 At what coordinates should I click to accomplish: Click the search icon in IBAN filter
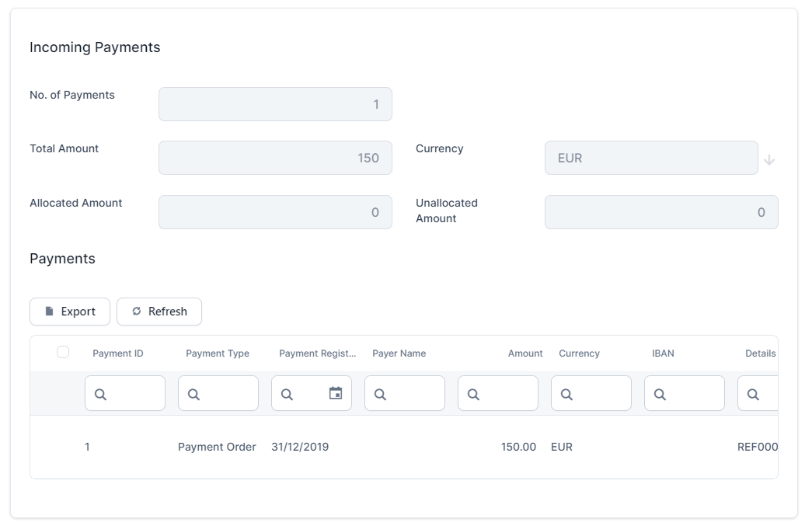(x=660, y=395)
